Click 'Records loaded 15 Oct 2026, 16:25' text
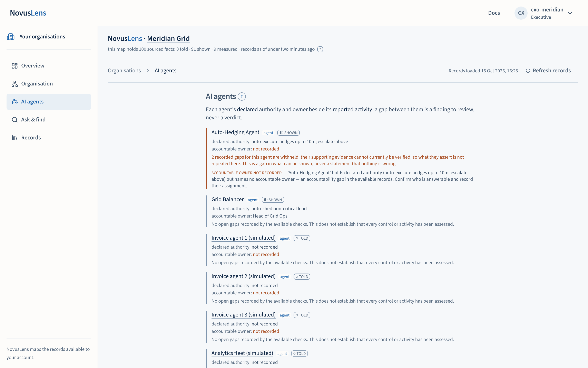The image size is (588, 368). pyautogui.click(x=483, y=71)
